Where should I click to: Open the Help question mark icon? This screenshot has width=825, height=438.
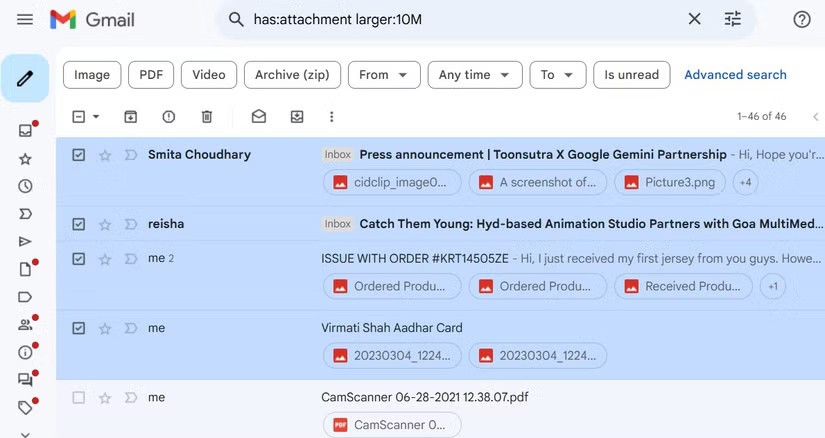pyautogui.click(x=801, y=19)
